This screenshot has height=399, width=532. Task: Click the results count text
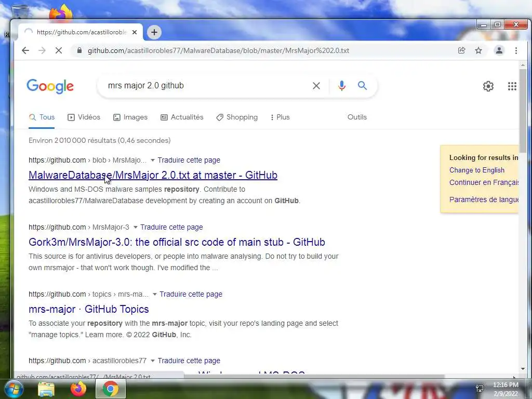pyautogui.click(x=99, y=140)
